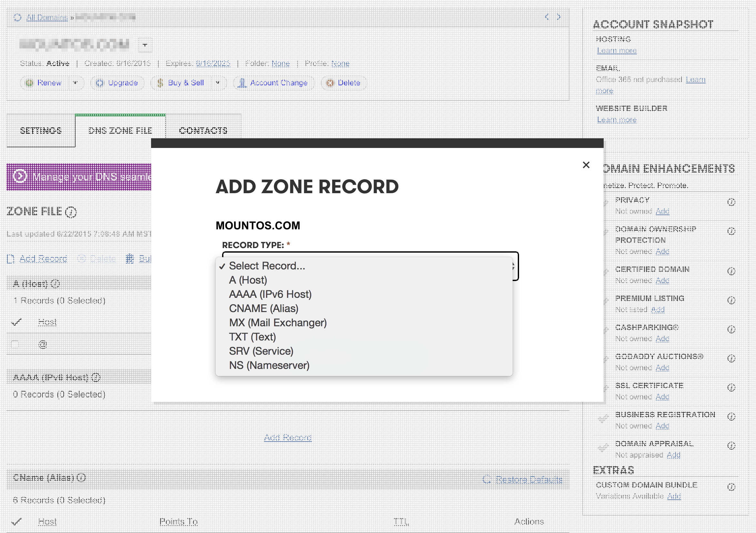Select AAAA (IPv6 Host) option

coord(363,294)
